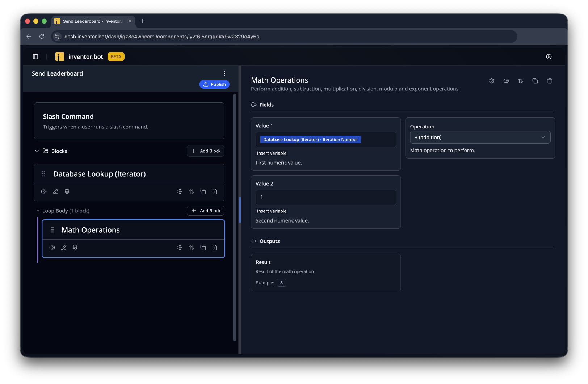Toggle eye visibility on Database Lookup block

pyautogui.click(x=44, y=191)
